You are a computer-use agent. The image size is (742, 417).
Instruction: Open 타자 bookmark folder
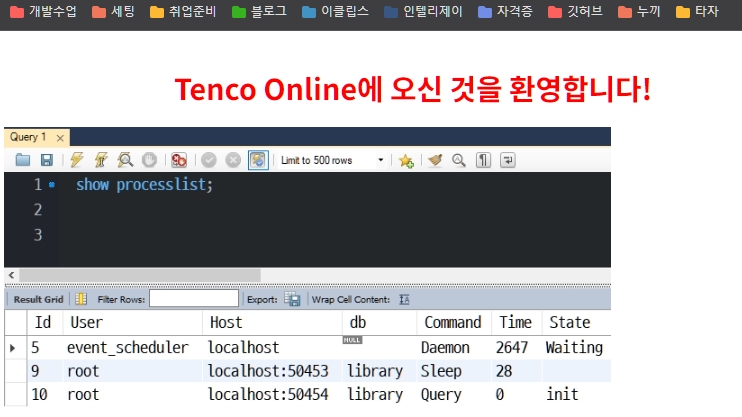click(x=697, y=11)
